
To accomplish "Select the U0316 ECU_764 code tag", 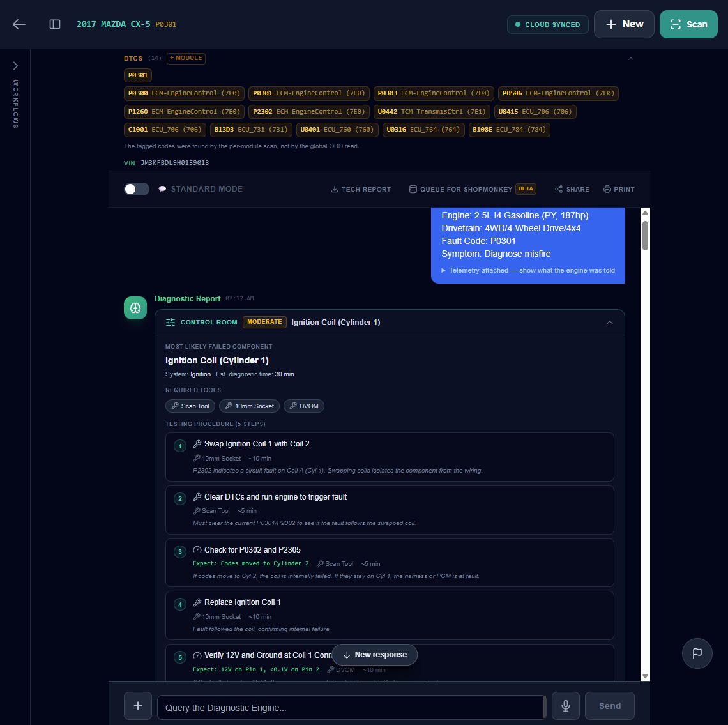I will click(x=423, y=130).
